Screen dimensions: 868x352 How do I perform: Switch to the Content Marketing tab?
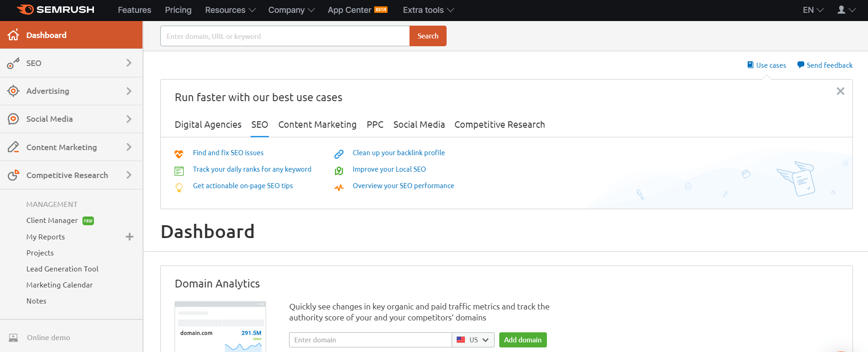(x=317, y=125)
